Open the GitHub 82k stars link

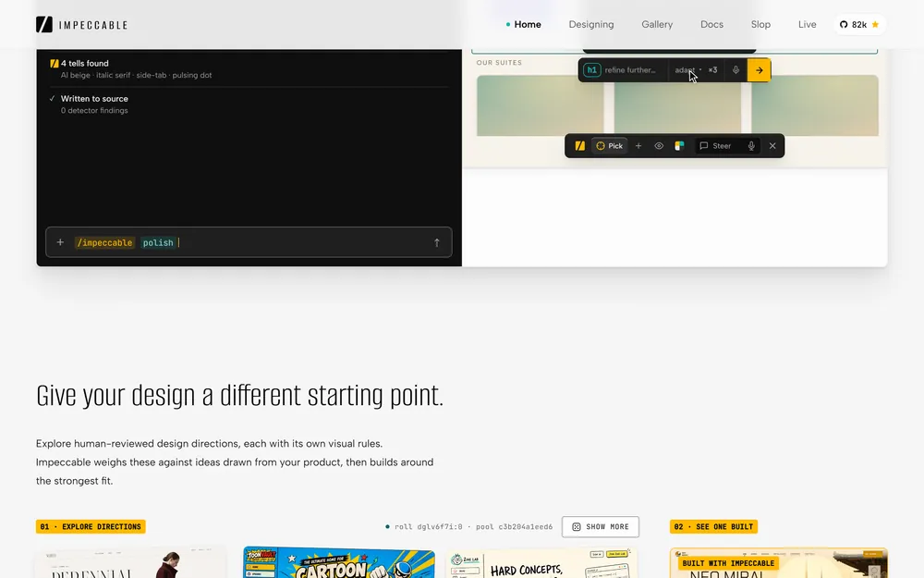pos(859,25)
